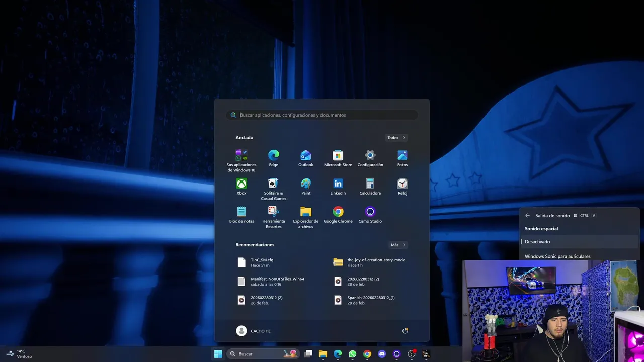Launch the Calculadora app

pyautogui.click(x=370, y=187)
